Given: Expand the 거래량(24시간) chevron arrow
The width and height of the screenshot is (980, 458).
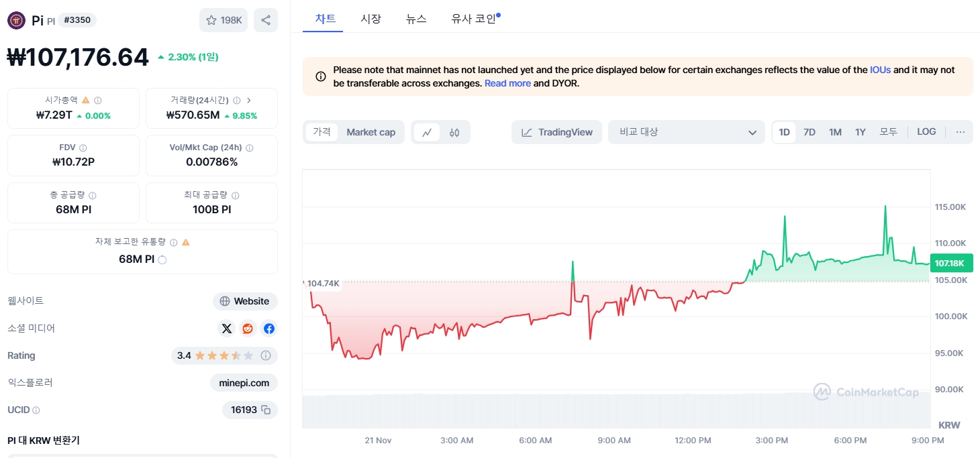Looking at the screenshot, I should click(249, 100).
